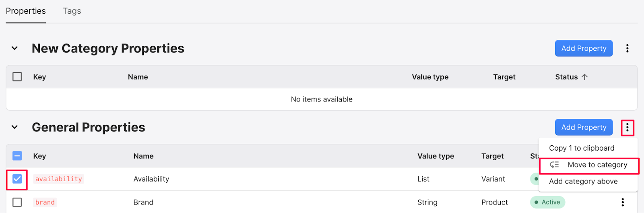Image resolution: width=644 pixels, height=213 pixels.
Task: Switch to the Tags tab
Action: pos(72,11)
